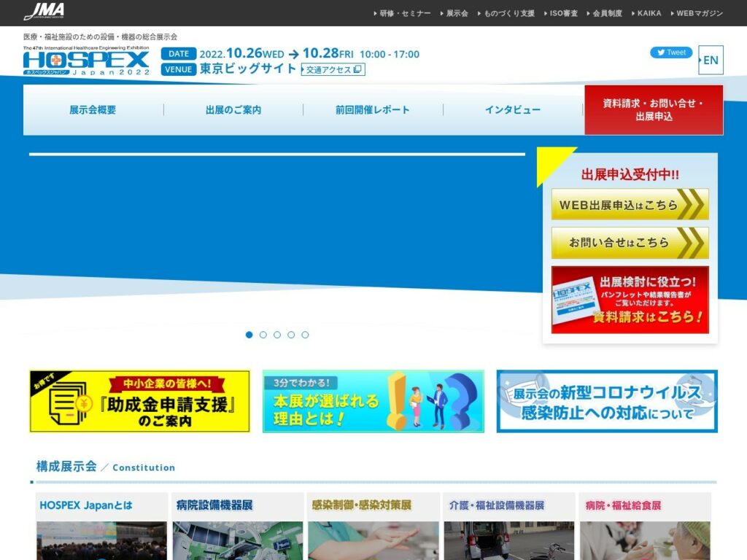This screenshot has height=560, width=747.
Task: Open the 交通アクセス external link
Action: [333, 69]
